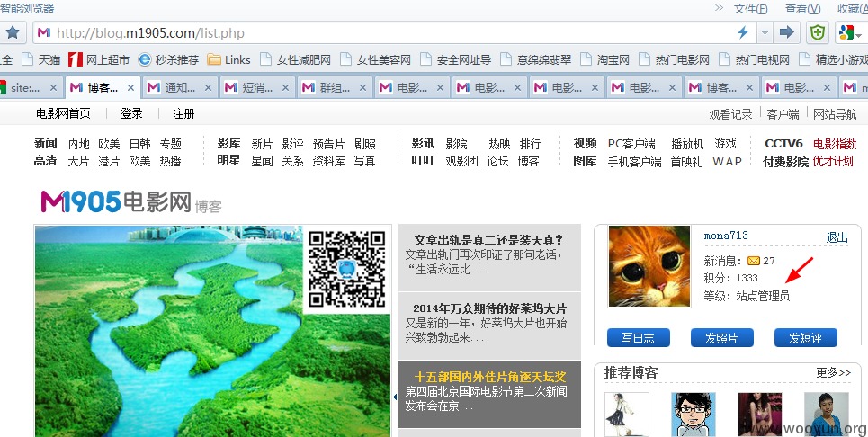This screenshot has height=437, width=868.
Task: Open 观看记录 in the top bar
Action: click(x=730, y=114)
